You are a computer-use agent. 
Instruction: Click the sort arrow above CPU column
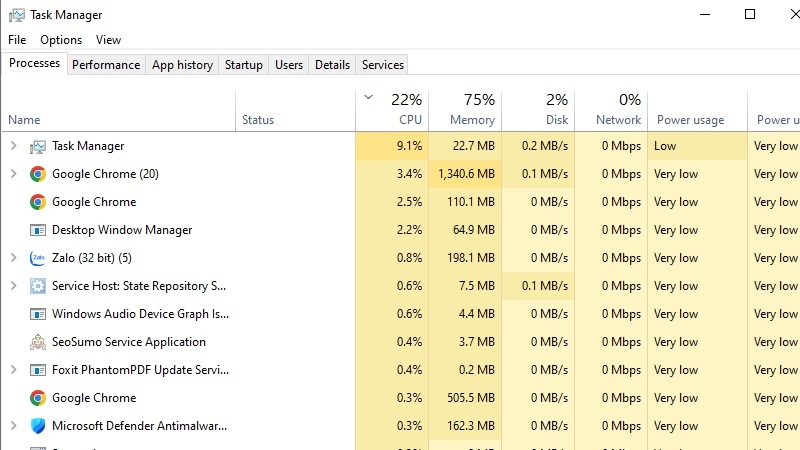tap(368, 97)
